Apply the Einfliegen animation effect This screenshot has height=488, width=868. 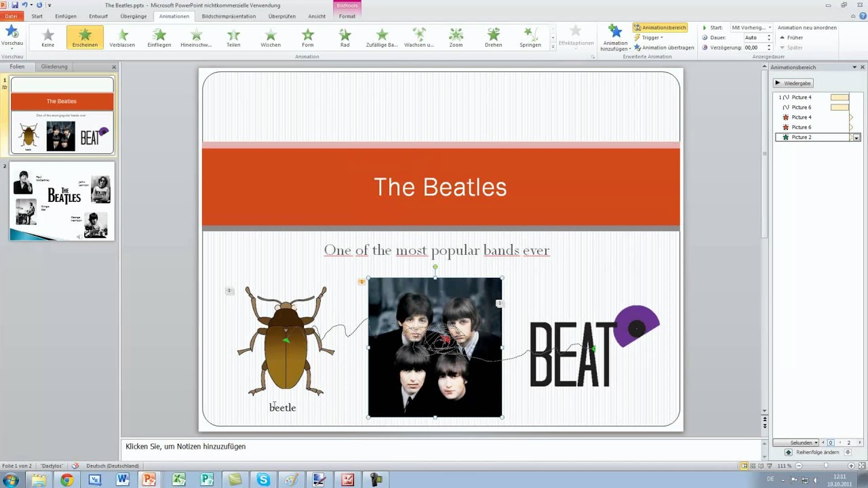coord(159,38)
